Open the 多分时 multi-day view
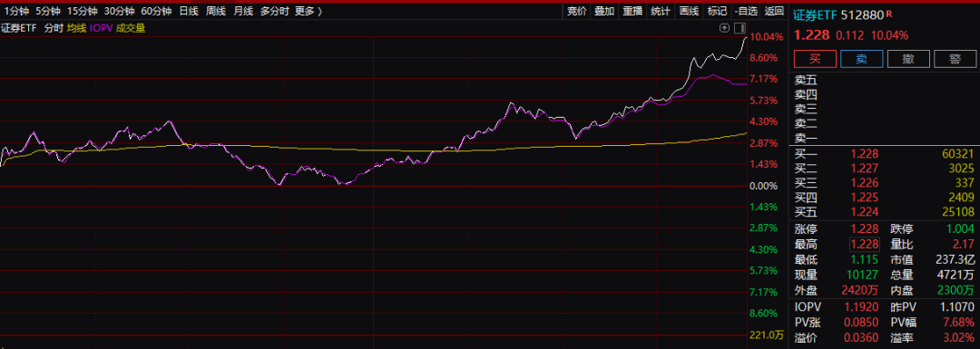The width and height of the screenshot is (980, 349). click(x=274, y=11)
